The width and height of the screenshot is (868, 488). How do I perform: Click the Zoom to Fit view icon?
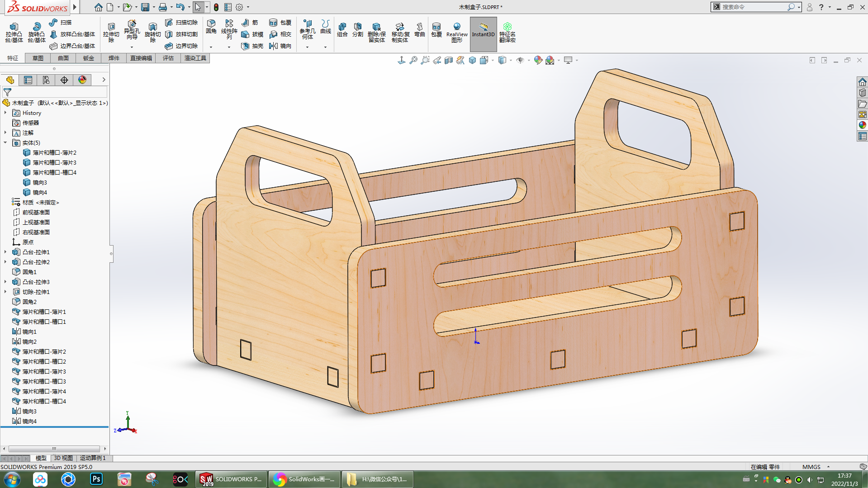coord(413,60)
